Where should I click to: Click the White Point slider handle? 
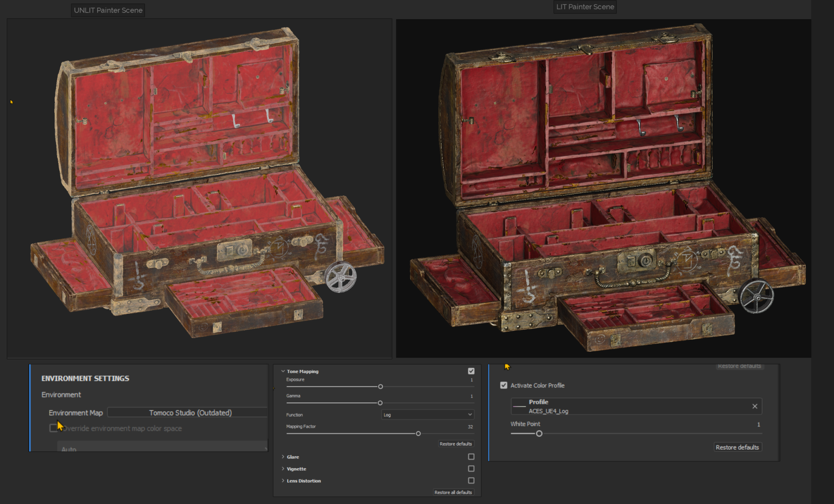tap(539, 434)
